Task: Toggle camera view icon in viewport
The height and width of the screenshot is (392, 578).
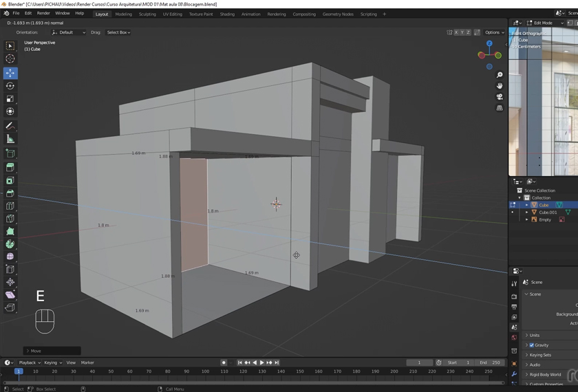Action: coord(500,97)
